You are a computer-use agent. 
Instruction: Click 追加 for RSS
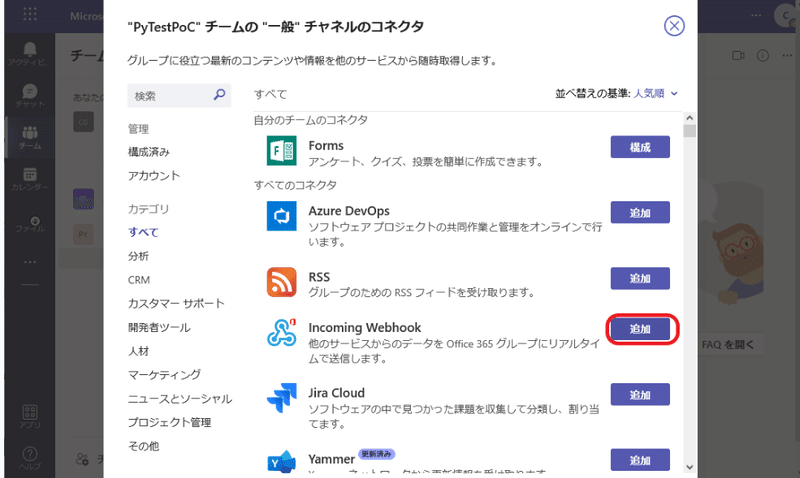pyautogui.click(x=640, y=278)
